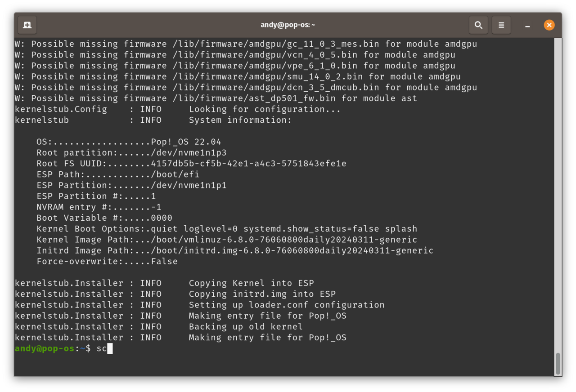Click the 'Looking for configuration...' line

(178, 109)
